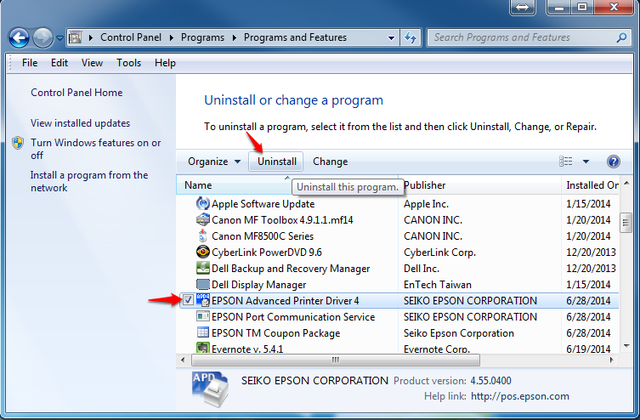This screenshot has height=420, width=640.
Task: Uncheck the EPSON Advanced Printer Driver checkbox
Action: click(189, 300)
